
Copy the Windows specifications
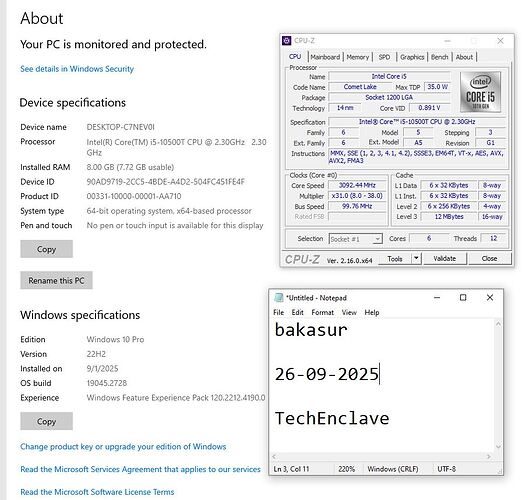[46, 421]
